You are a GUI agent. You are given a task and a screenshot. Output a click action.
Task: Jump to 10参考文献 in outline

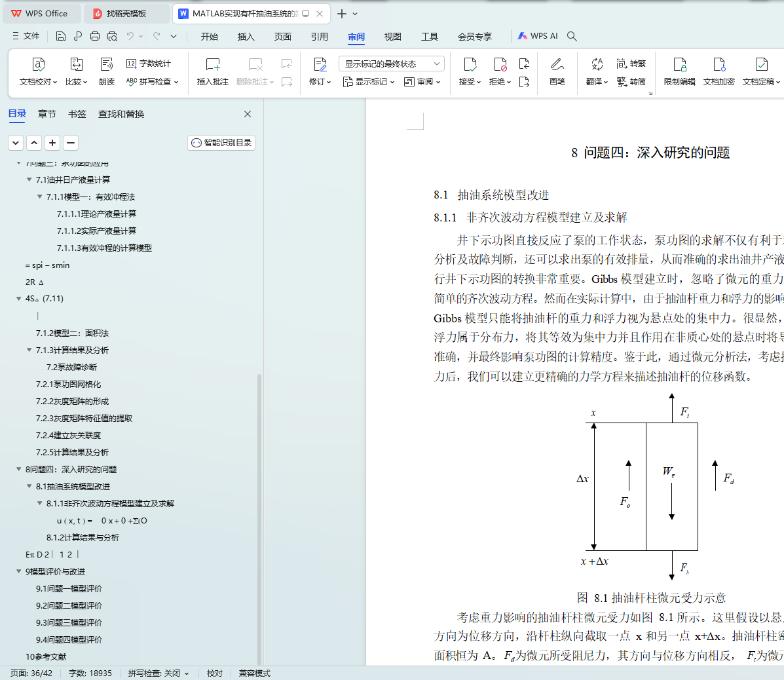point(46,656)
